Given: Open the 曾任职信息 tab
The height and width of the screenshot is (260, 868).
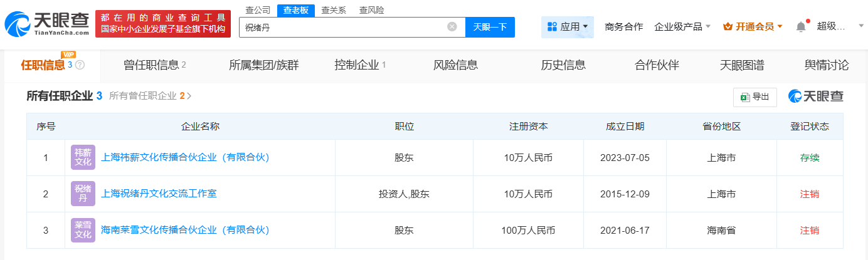Looking at the screenshot, I should [154, 65].
